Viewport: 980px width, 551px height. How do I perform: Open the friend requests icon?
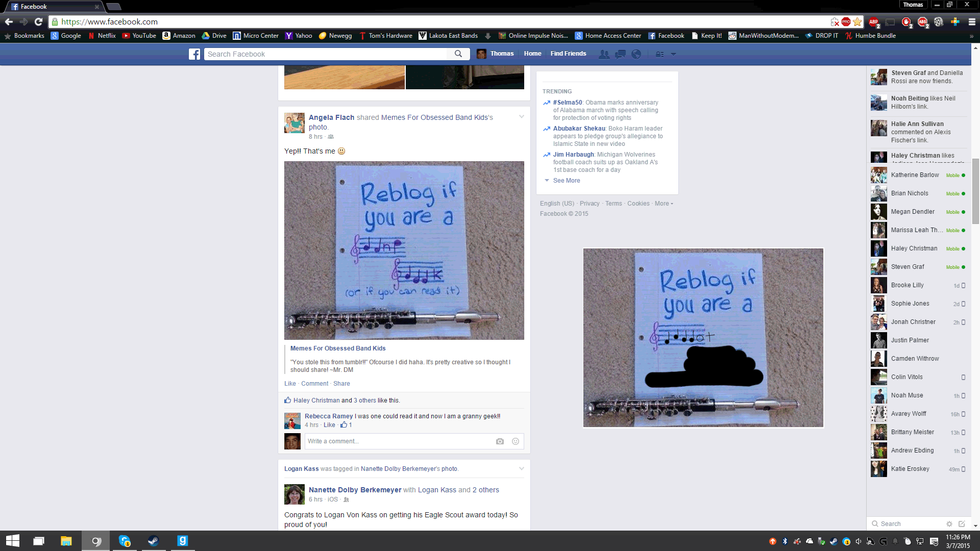click(604, 54)
